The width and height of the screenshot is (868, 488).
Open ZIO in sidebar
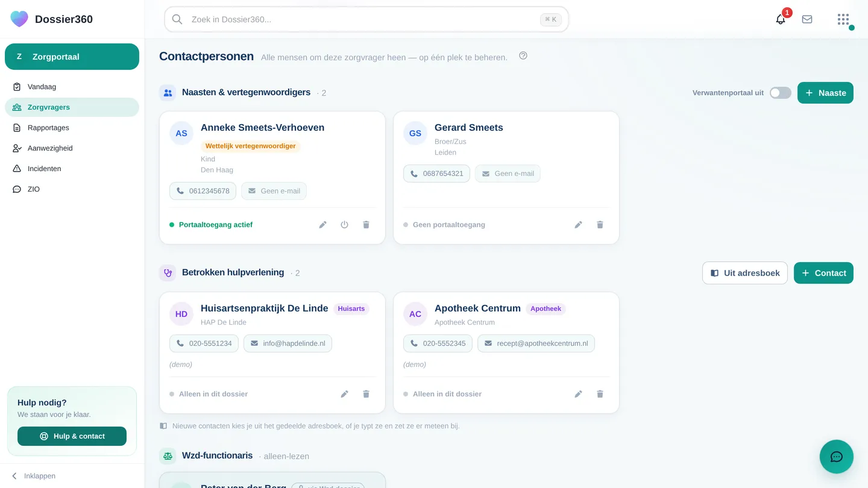(x=72, y=189)
